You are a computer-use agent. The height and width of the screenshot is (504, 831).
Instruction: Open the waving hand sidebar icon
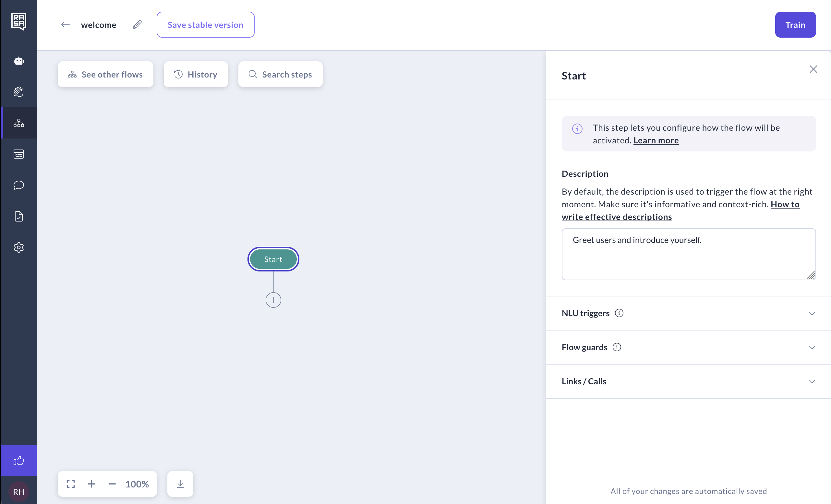(x=18, y=92)
